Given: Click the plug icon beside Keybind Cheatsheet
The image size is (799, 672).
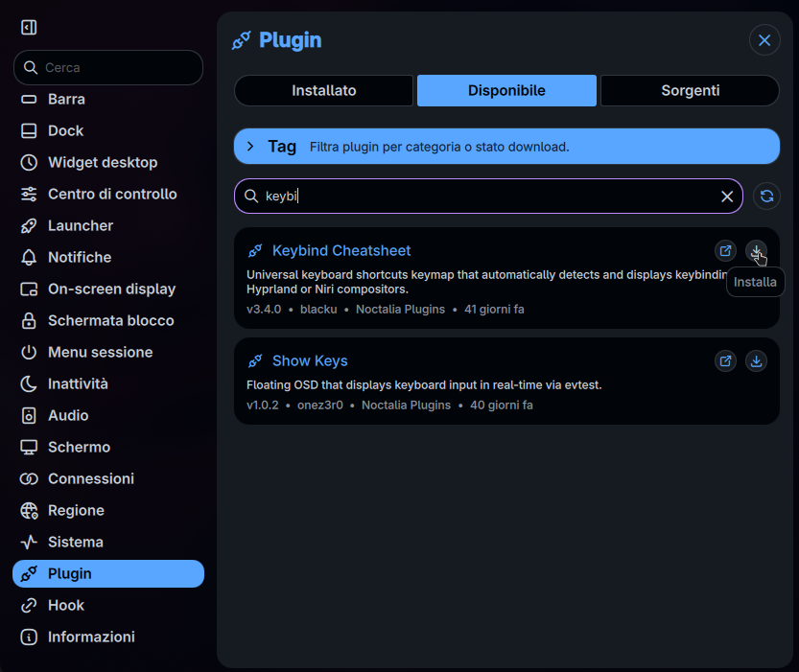Looking at the screenshot, I should tap(255, 251).
